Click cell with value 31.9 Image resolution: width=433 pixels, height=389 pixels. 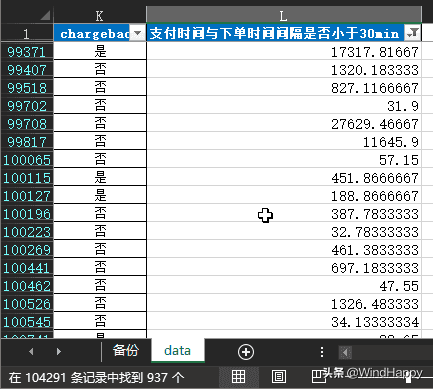coord(284,106)
